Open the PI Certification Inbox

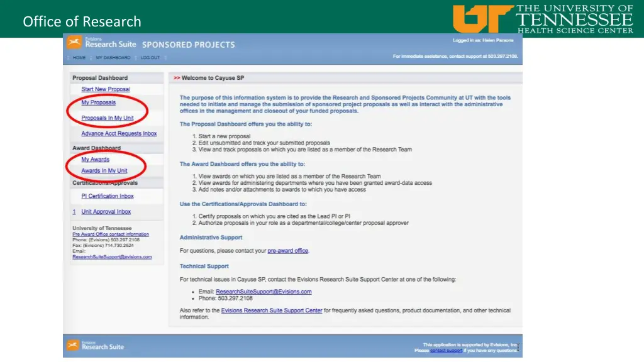[108, 196]
